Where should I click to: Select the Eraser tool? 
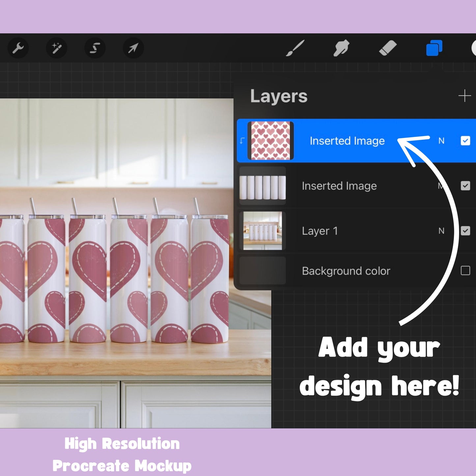pos(388,48)
